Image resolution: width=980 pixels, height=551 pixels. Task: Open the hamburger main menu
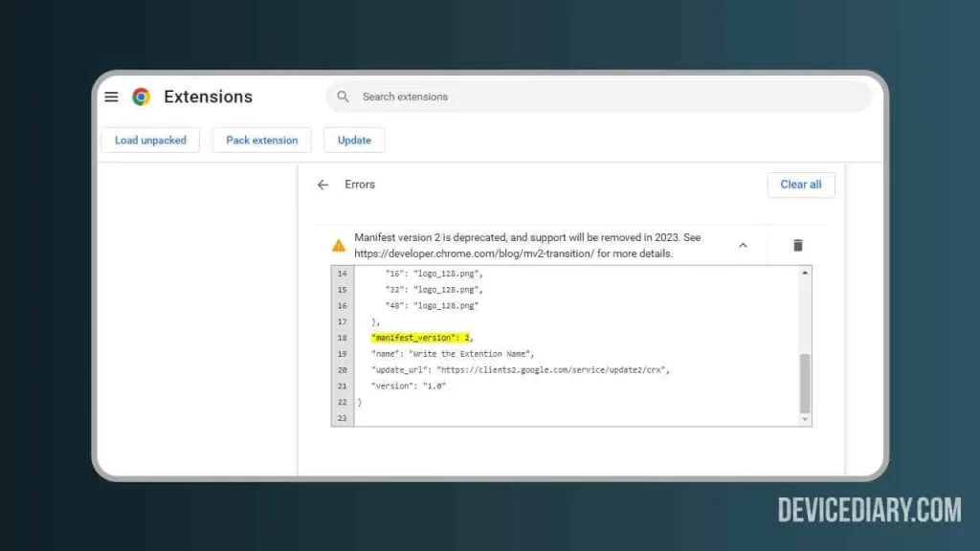111,97
